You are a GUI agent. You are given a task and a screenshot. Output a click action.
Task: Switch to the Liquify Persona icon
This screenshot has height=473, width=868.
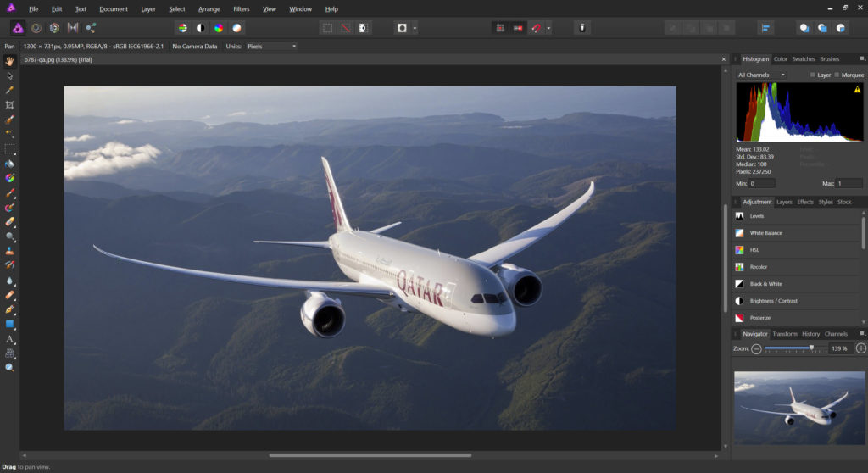[36, 28]
